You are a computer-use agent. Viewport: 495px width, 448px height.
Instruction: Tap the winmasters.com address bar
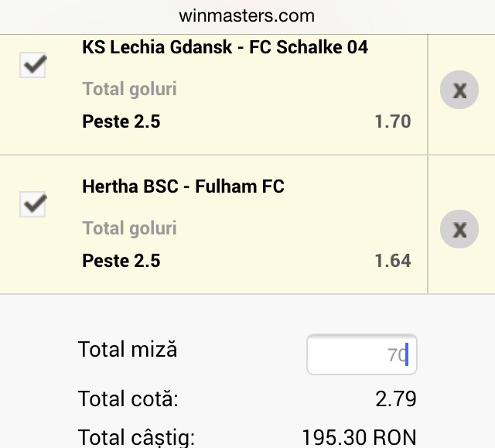click(x=247, y=15)
